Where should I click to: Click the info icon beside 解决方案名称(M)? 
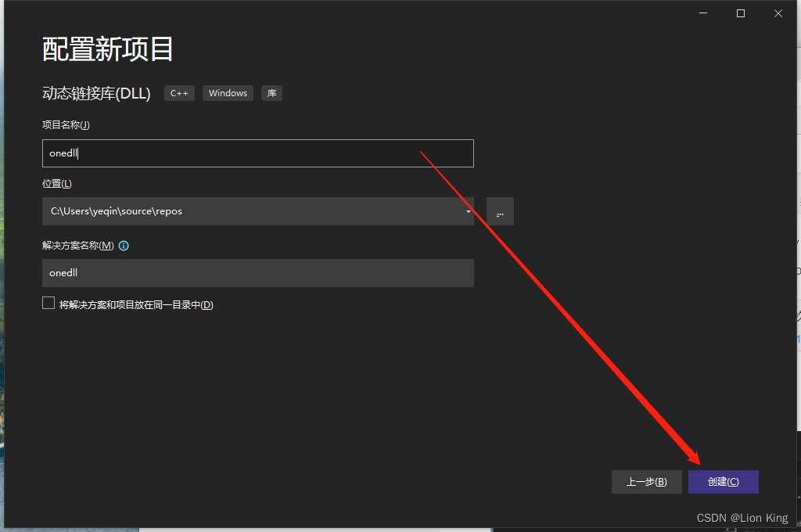(x=124, y=246)
